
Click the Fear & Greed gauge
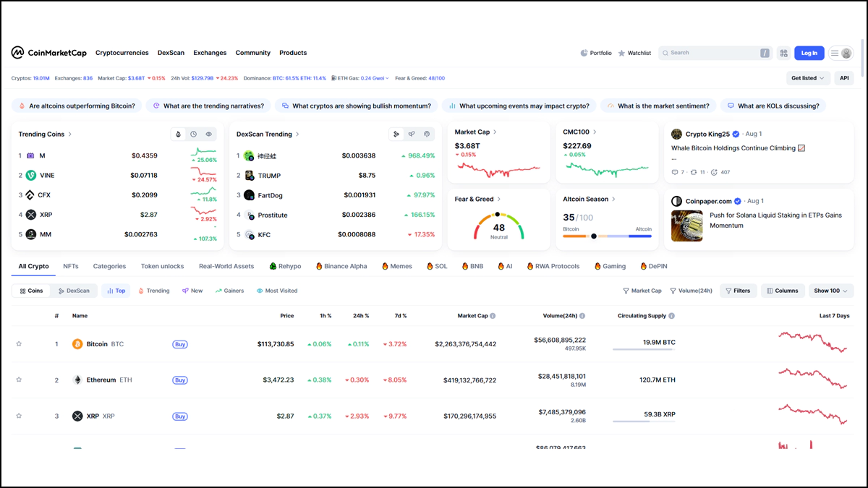click(499, 227)
